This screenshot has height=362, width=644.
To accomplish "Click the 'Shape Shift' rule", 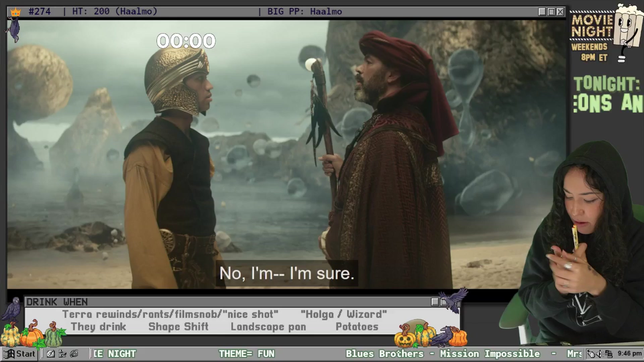I will click(178, 326).
